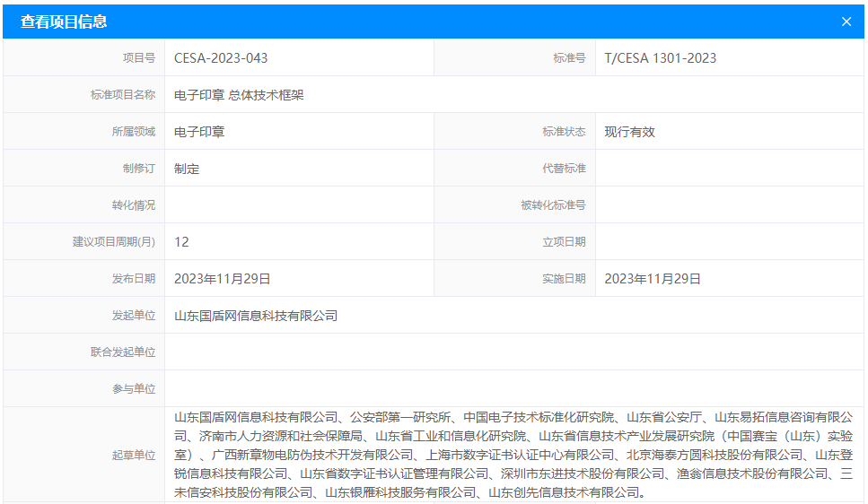This screenshot has width=868, height=504.
Task: Click the 转化情况 label
Action: coord(134,205)
